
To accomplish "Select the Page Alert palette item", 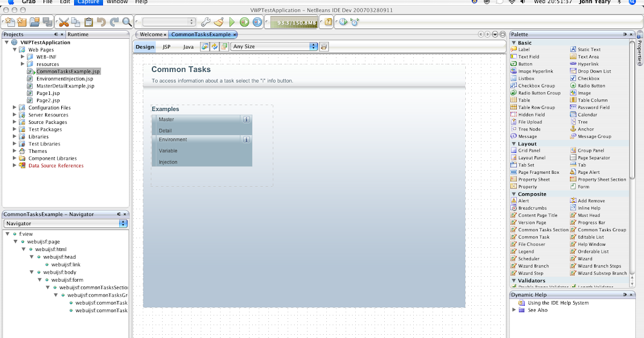I will tap(585, 172).
